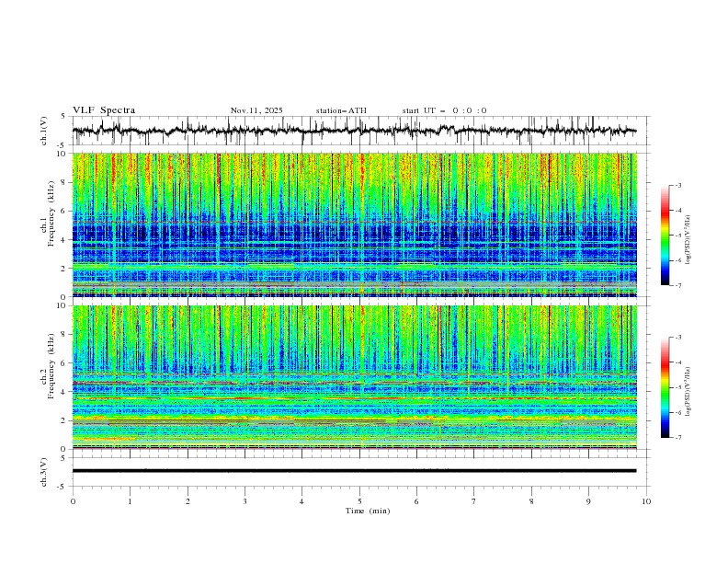This screenshot has height=563, width=728.
Task: Click inside the ch.2 spectrogram panel
Action: tap(354, 377)
